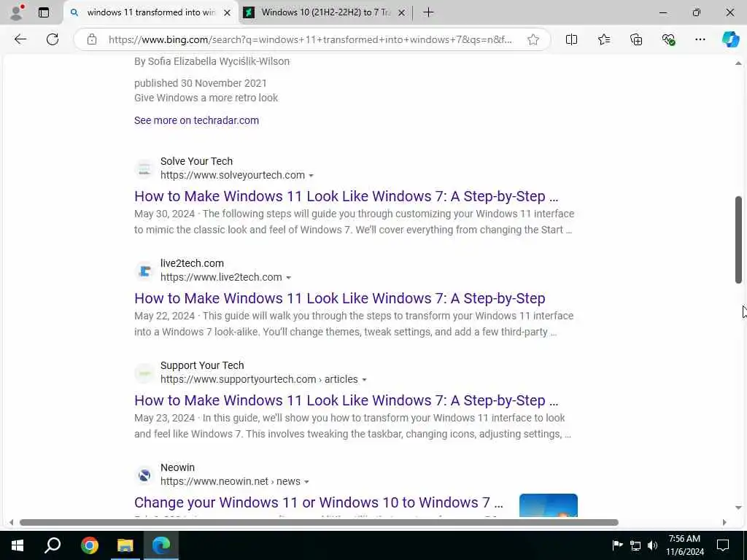Switch to the Windows 10 (21H2-22H2) to 7 tab
This screenshot has height=560, width=747.
pyautogui.click(x=324, y=12)
